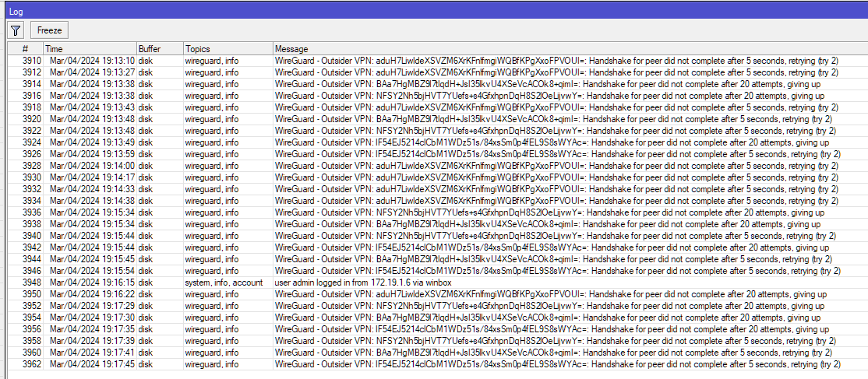Screen dimensions: 868x379
Task: Select log row 3938
Action: (437, 224)
